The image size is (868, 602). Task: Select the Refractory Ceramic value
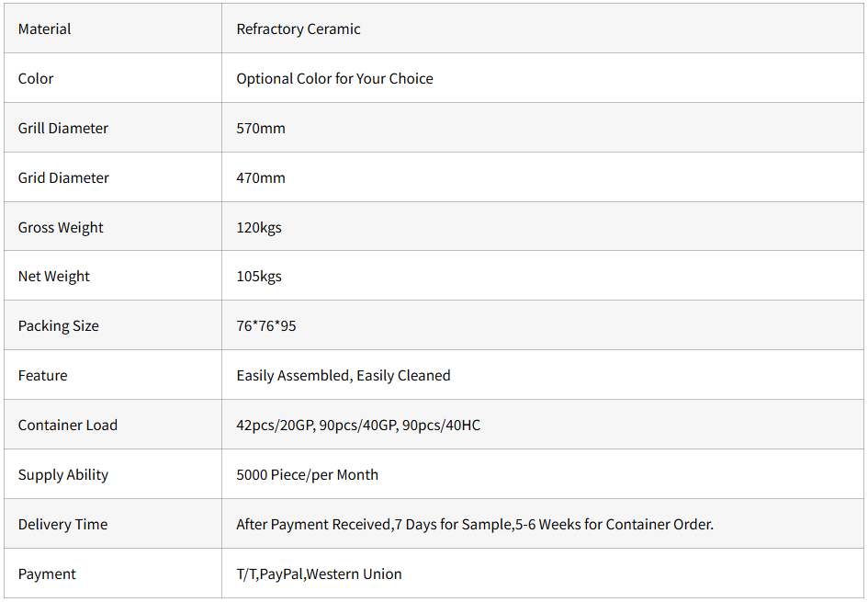point(299,28)
